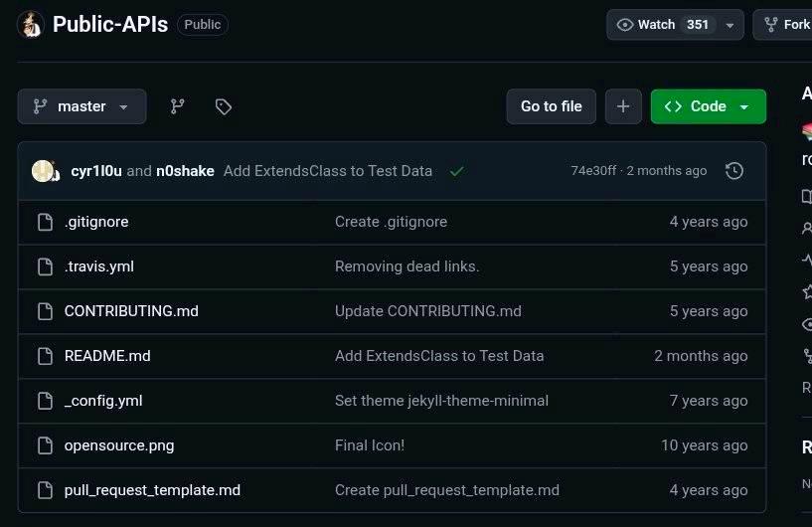View branches via the branch icon
This screenshot has height=527, width=812.
click(x=178, y=106)
